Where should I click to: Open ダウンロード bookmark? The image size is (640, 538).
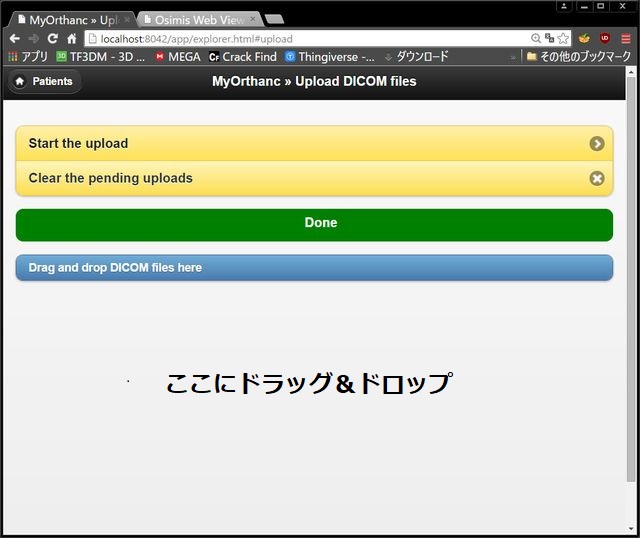click(416, 57)
